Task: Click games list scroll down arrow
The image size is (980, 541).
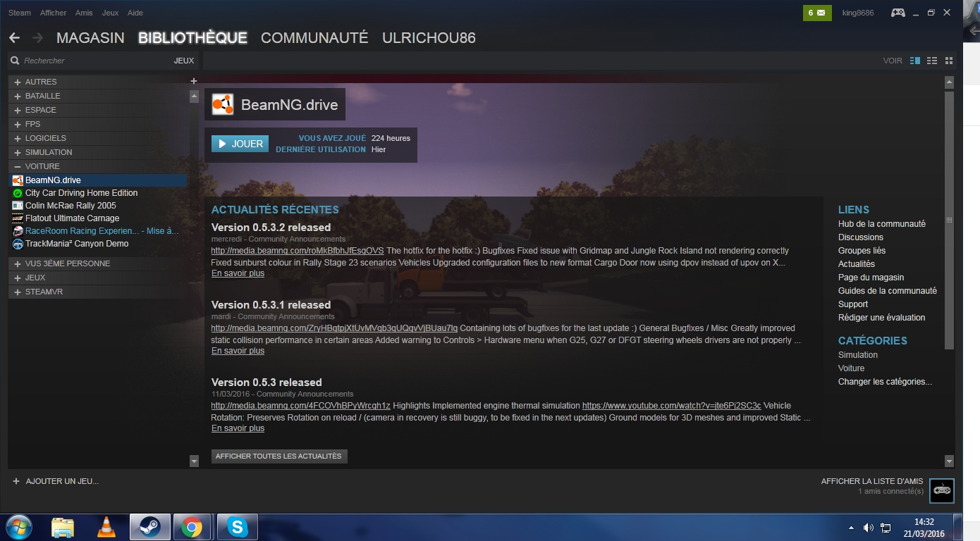Action: point(195,461)
